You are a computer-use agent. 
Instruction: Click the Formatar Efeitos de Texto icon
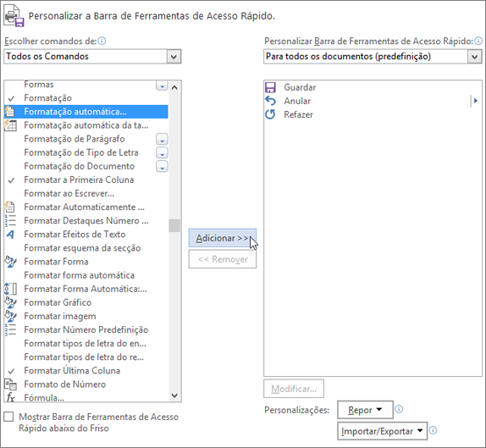10,235
